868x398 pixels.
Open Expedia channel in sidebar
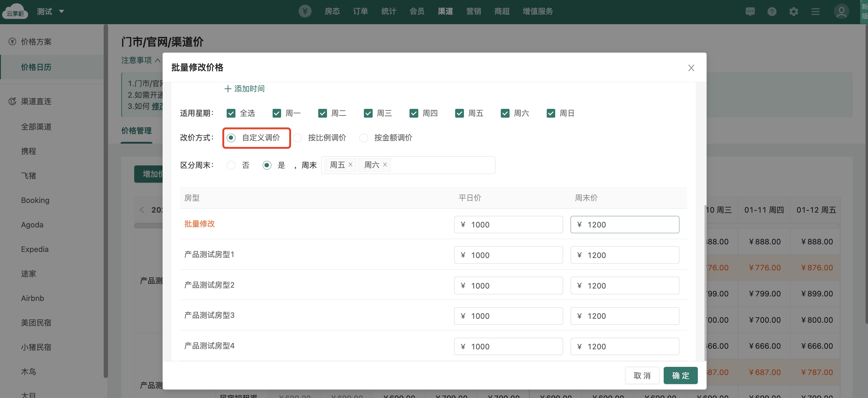pyautogui.click(x=35, y=249)
